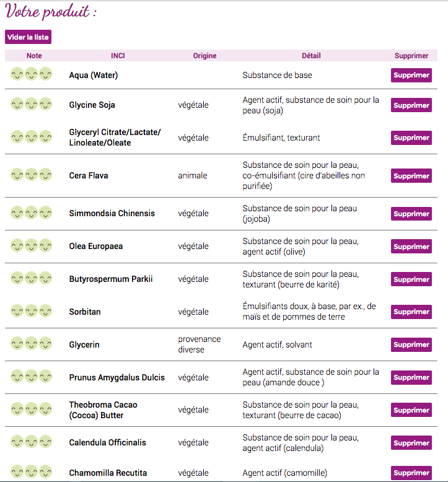
Task: Click the 'Origine' column header
Action: click(x=204, y=56)
